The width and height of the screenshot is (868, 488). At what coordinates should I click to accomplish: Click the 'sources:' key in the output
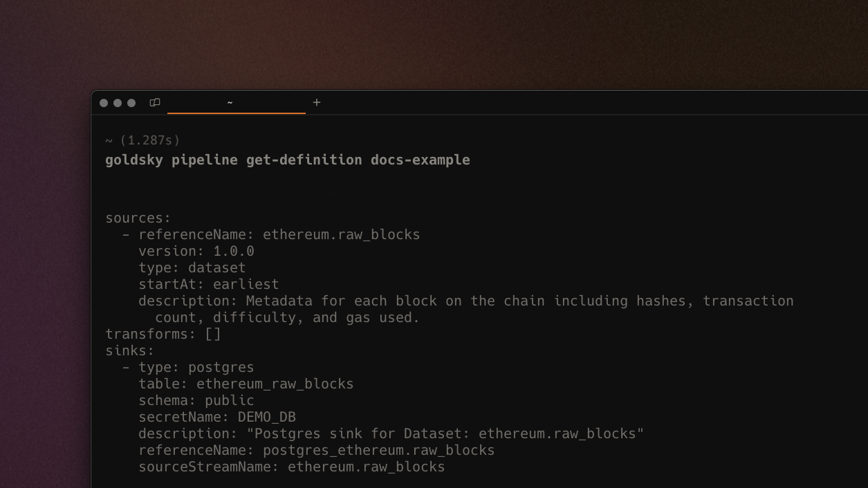point(138,218)
